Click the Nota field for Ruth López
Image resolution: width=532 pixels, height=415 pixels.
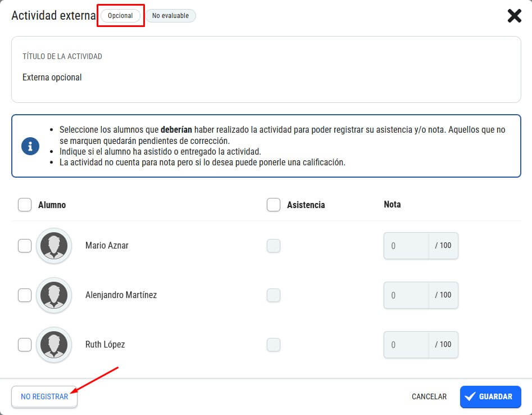click(x=406, y=345)
